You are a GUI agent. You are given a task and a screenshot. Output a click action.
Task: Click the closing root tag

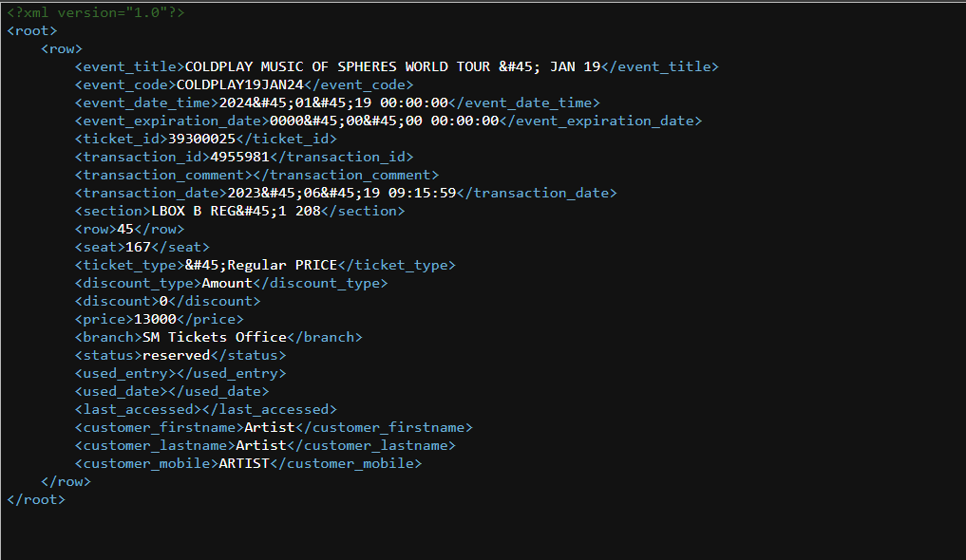point(35,499)
